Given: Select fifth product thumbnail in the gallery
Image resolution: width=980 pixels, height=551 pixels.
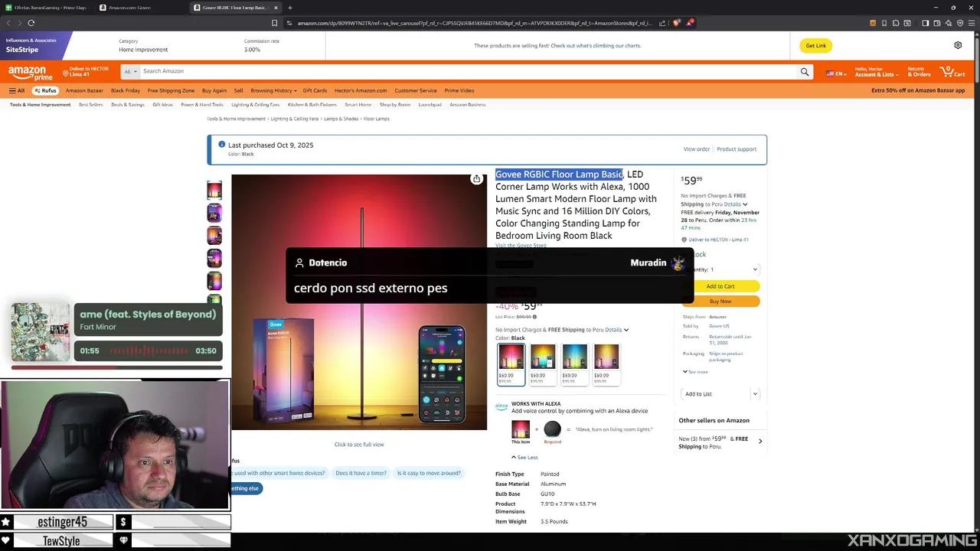Looking at the screenshot, I should 214,281.
